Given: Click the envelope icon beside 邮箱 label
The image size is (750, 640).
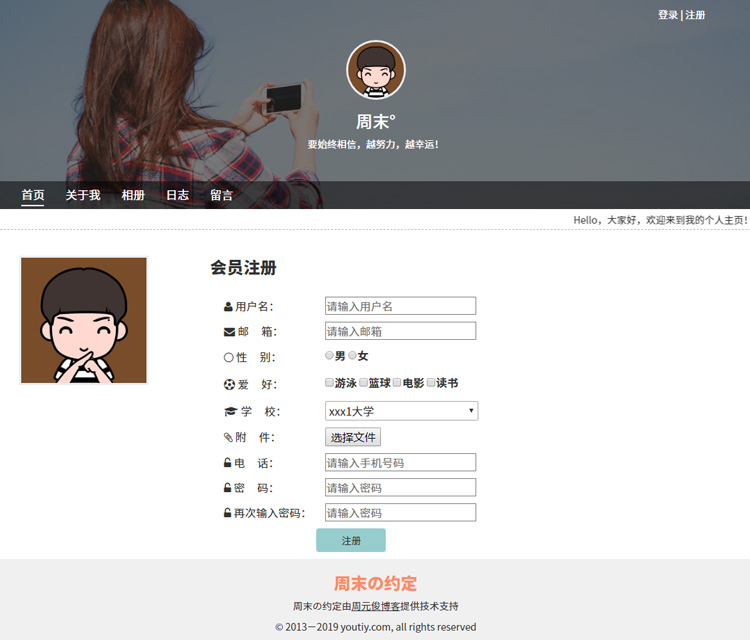Looking at the screenshot, I should (229, 332).
